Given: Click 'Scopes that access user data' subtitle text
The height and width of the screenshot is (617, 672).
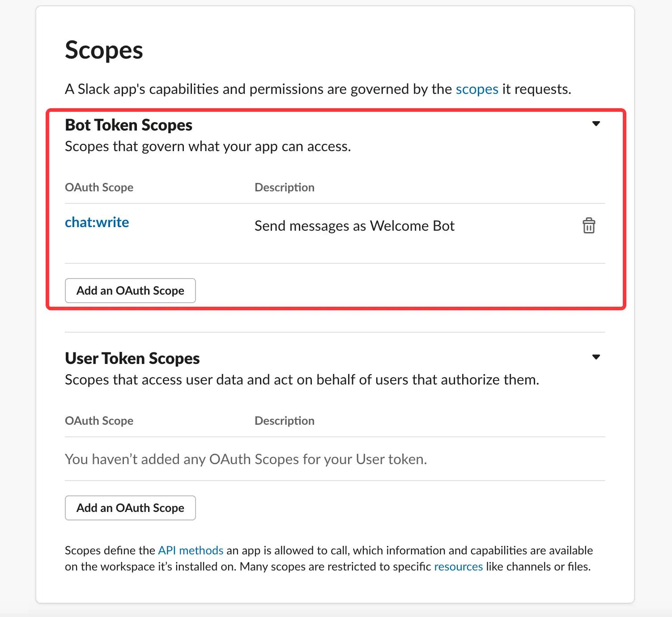Looking at the screenshot, I should point(302,380).
